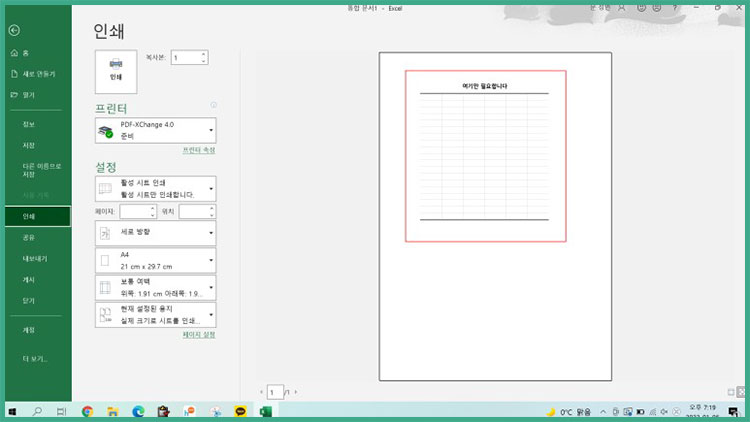This screenshot has width=750, height=422.
Task: Open 계정 (Account) page
Action: coord(38,330)
